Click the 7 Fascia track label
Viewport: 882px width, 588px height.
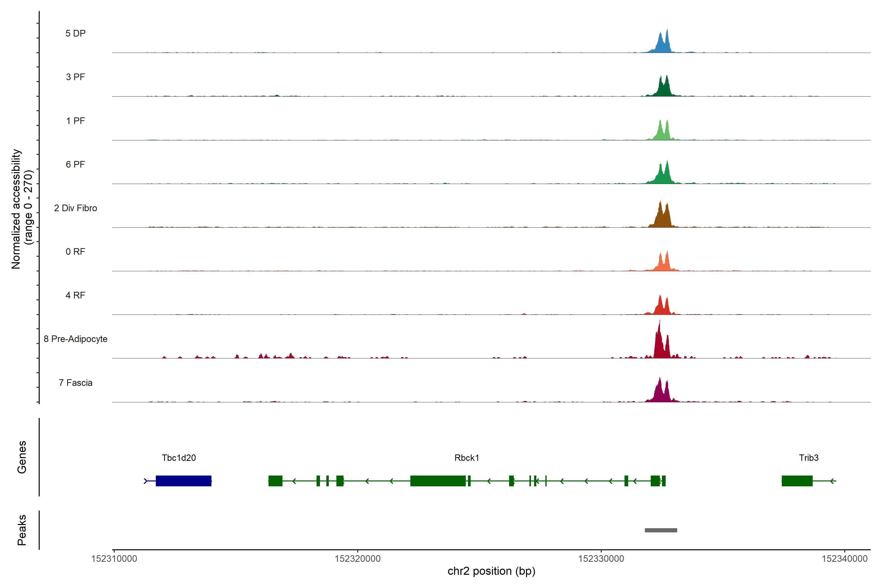coord(75,383)
